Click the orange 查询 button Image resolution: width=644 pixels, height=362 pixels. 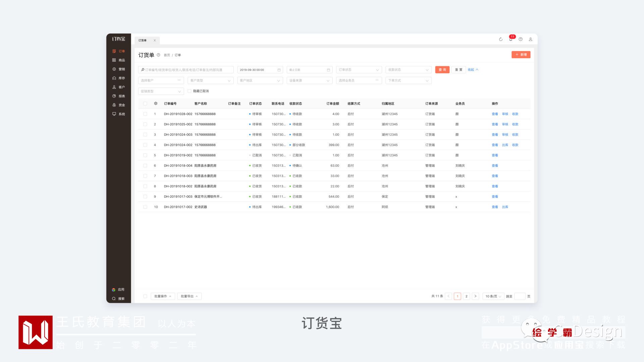pos(442,70)
